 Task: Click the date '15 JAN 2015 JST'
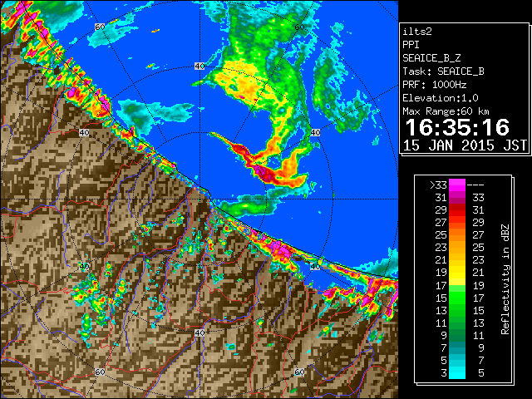click(465, 145)
